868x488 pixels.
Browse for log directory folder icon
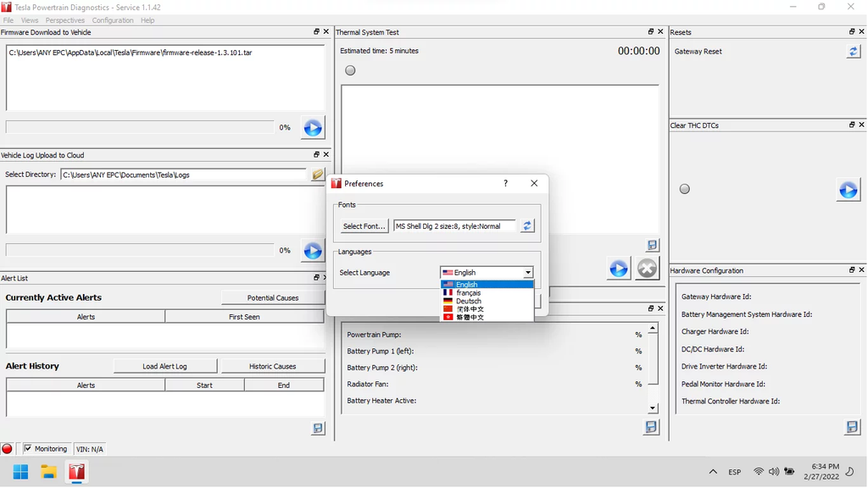coord(317,175)
